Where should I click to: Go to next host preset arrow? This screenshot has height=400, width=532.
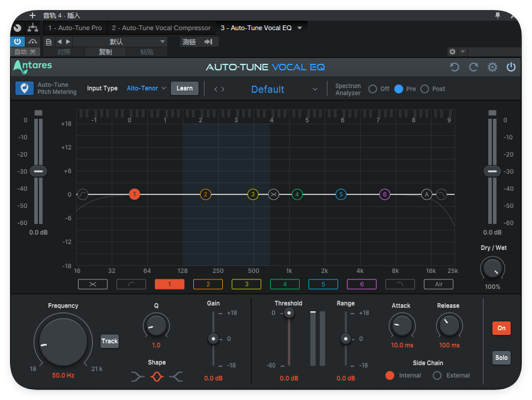(x=68, y=42)
